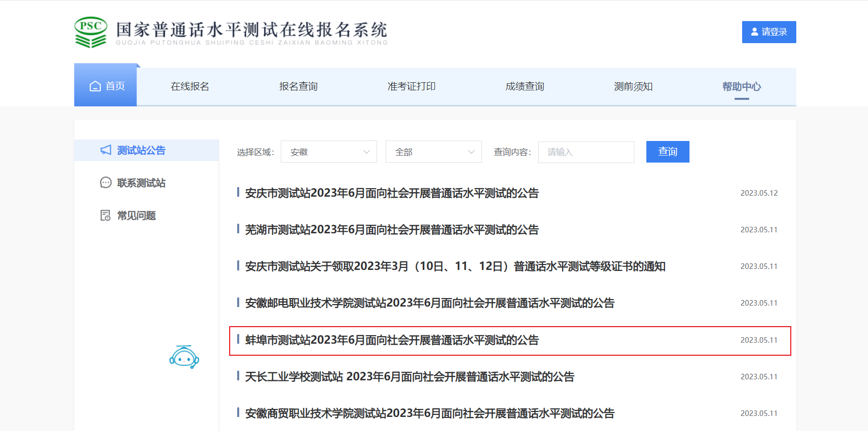The height and width of the screenshot is (431, 868).
Task: Expand the 全部 city dropdown
Action: pos(434,152)
